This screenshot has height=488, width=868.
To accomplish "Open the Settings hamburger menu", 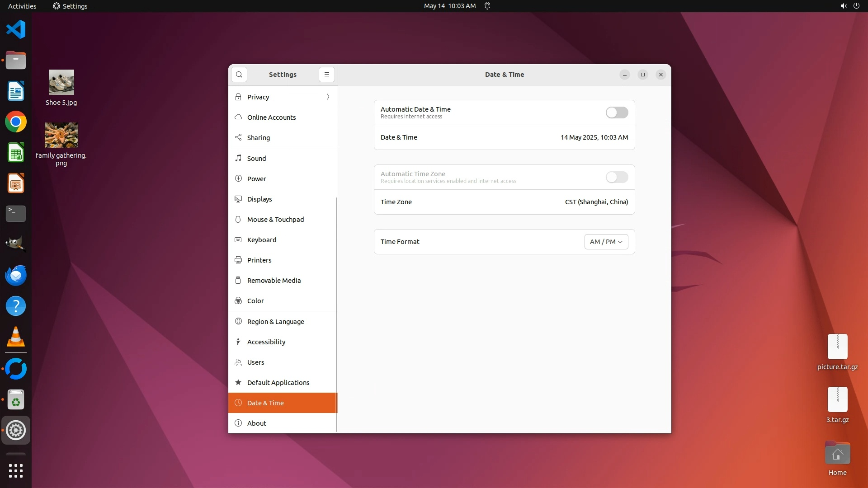I will [327, 75].
